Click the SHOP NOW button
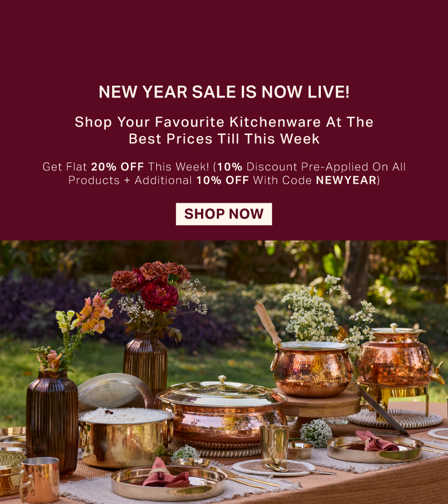Screen dimensions: 448x504 [x=223, y=214]
